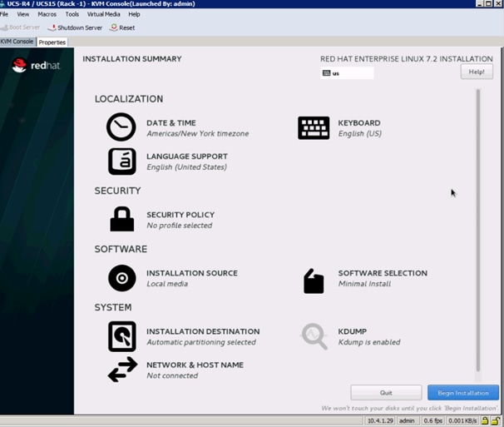This screenshot has width=504, height=427.
Task: Click the DATE & TIME label
Action: pos(171,123)
